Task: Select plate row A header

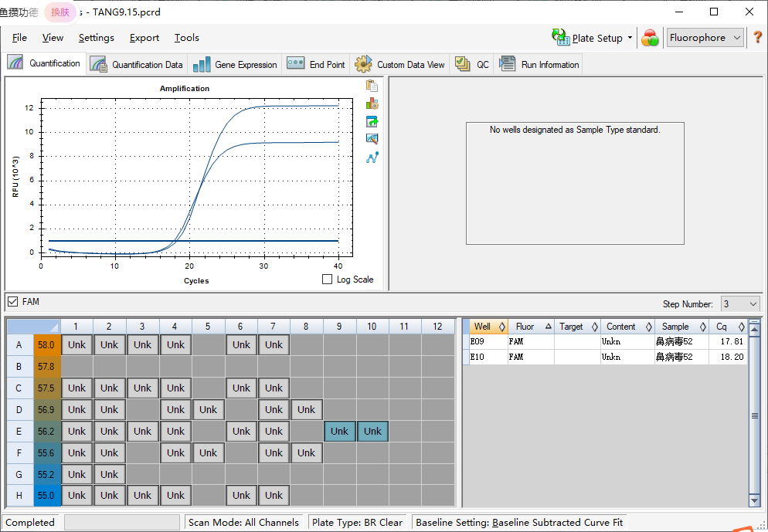Action: (19, 344)
